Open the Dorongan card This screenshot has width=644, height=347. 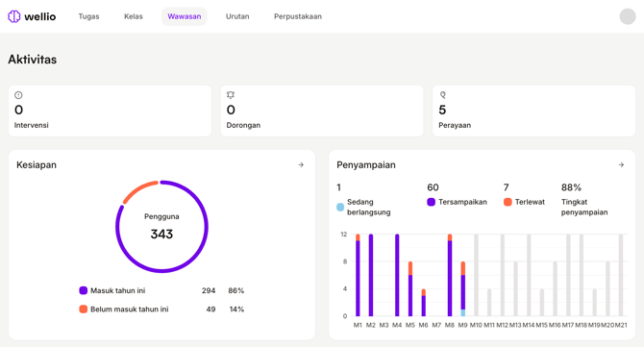pyautogui.click(x=322, y=111)
